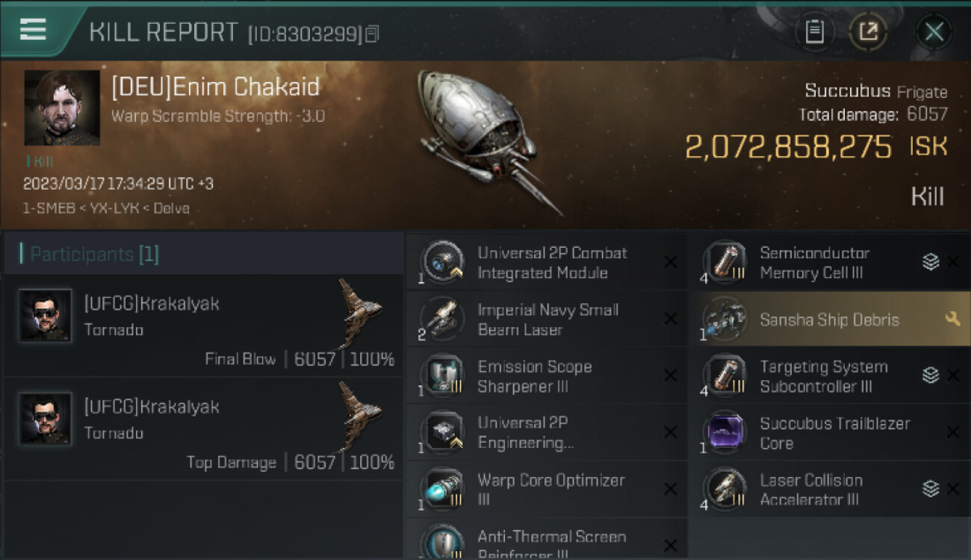View Enim Chakaid's character portrait
The image size is (971, 560).
pyautogui.click(x=62, y=108)
